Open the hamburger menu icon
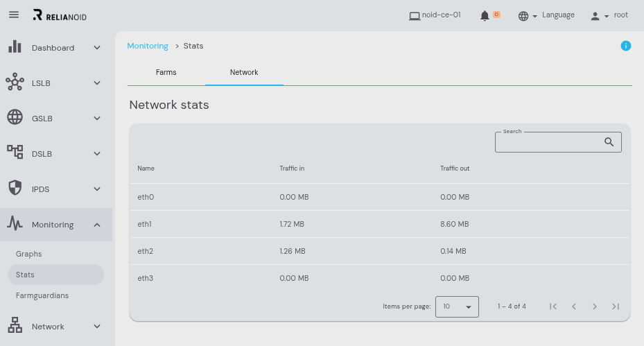 coord(14,15)
